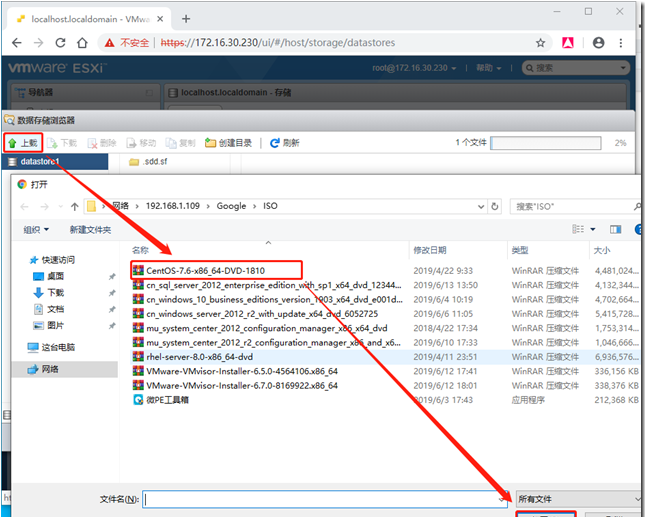Click Google in the path breadcrumb
Screen dimensions: 645x517
231,206
